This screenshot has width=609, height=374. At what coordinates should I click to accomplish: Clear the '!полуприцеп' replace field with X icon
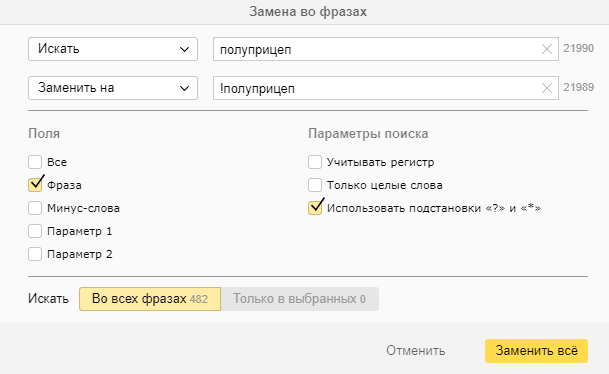(546, 88)
